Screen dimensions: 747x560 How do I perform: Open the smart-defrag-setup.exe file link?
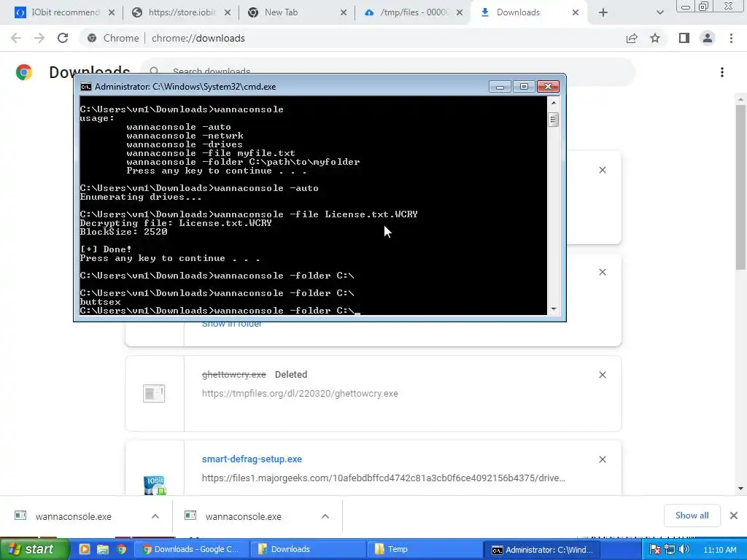pyautogui.click(x=252, y=459)
